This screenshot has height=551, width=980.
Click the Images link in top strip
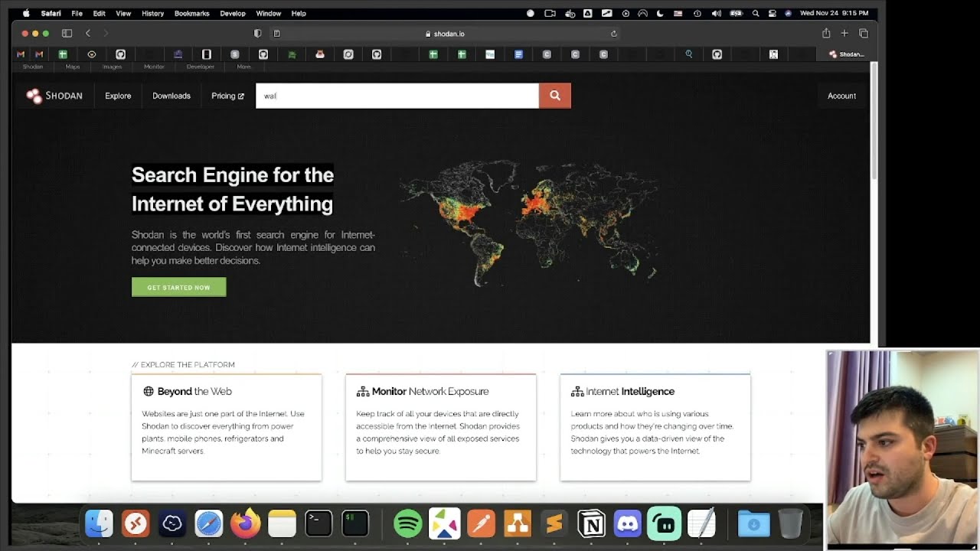click(113, 67)
